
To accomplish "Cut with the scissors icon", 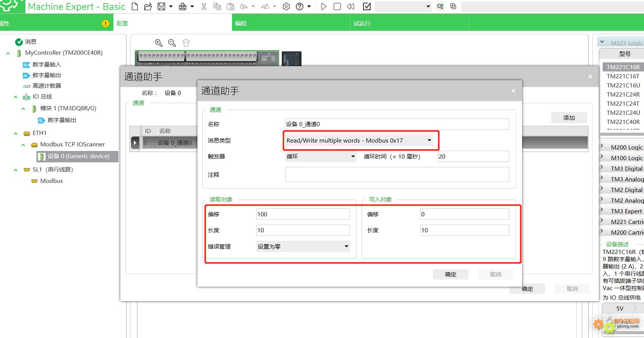I will (x=204, y=6).
